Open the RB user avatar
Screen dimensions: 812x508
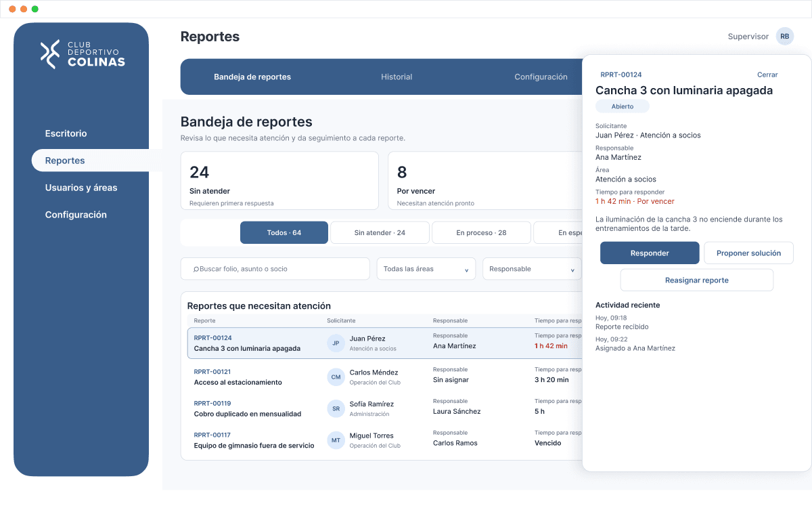tap(785, 37)
